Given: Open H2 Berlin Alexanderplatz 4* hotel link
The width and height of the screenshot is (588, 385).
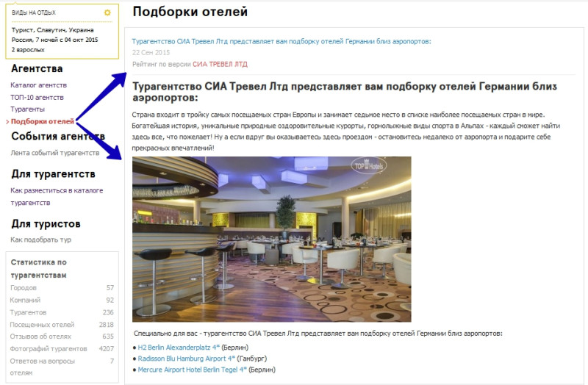Looking at the screenshot, I should pyautogui.click(x=179, y=348).
